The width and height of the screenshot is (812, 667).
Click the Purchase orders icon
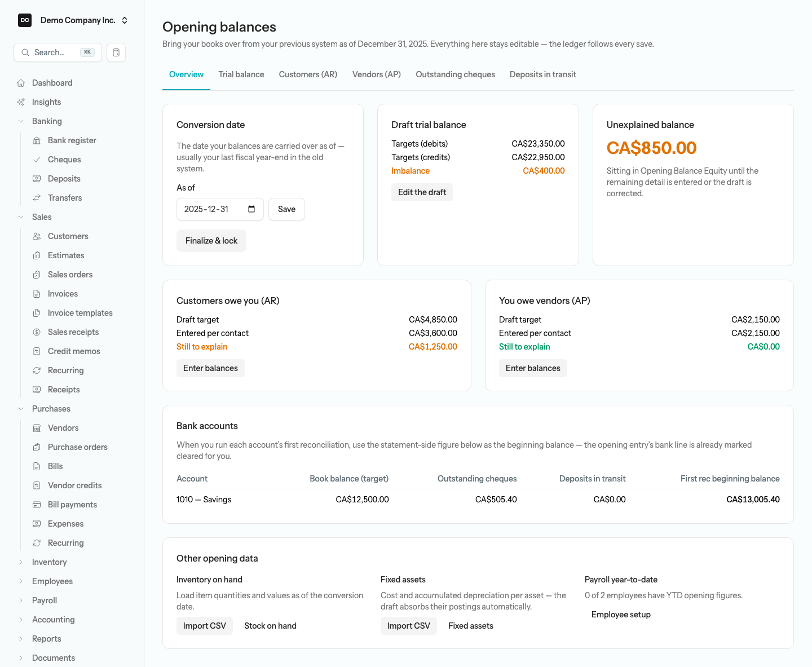[x=37, y=447]
